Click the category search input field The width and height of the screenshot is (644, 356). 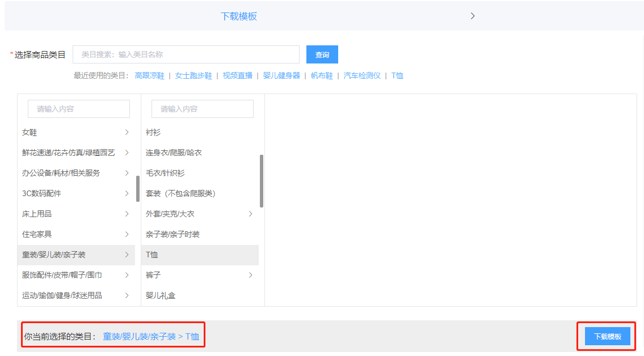click(186, 54)
